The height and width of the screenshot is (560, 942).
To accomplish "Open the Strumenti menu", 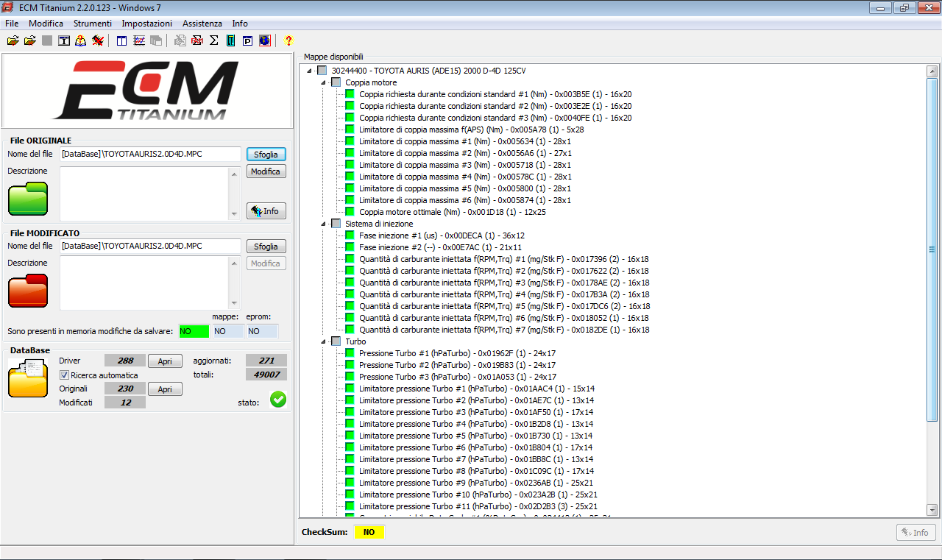I will click(x=92, y=24).
